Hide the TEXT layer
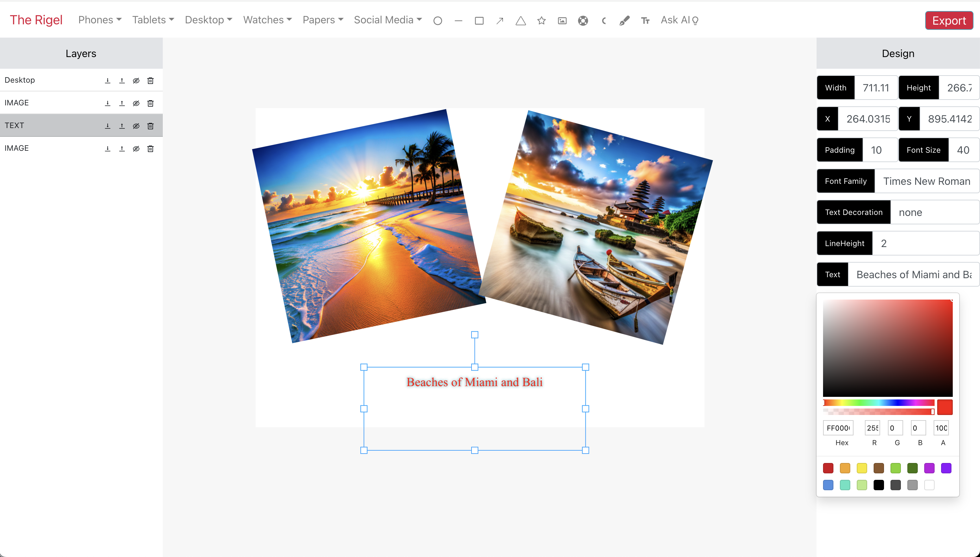980x557 pixels. (x=136, y=126)
